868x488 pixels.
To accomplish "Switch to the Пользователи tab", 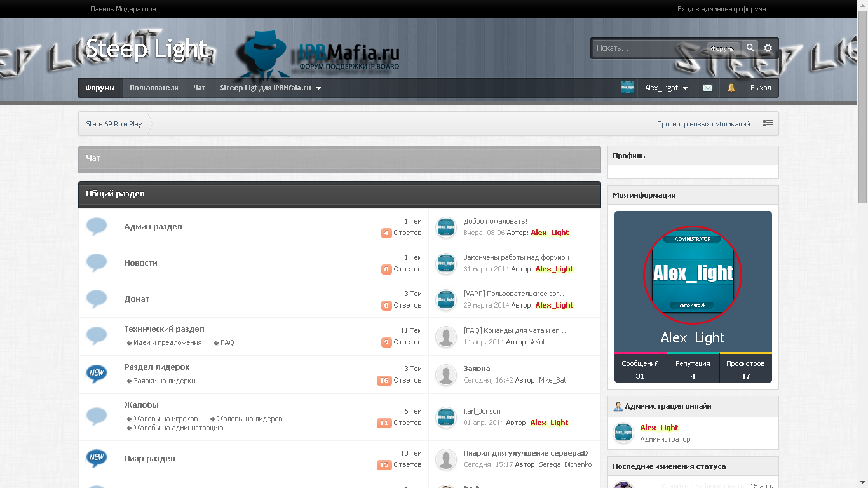I will tap(154, 88).
